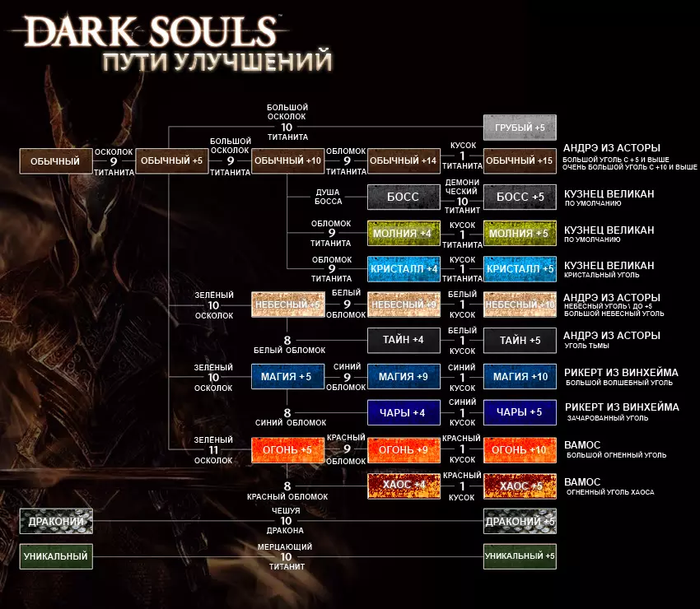The height and width of the screenshot is (609, 700).
Task: Click the ЧЕШУЯ 10 ДРАКОНА label
Action: point(286,521)
